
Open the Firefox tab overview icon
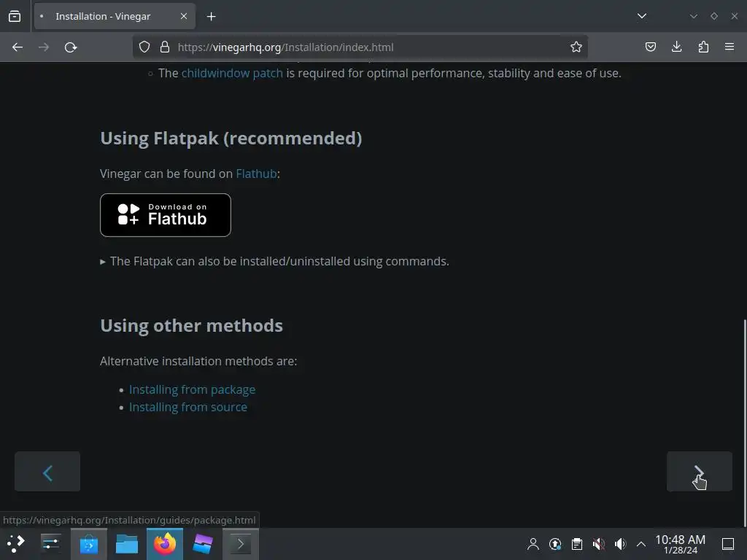coord(15,16)
